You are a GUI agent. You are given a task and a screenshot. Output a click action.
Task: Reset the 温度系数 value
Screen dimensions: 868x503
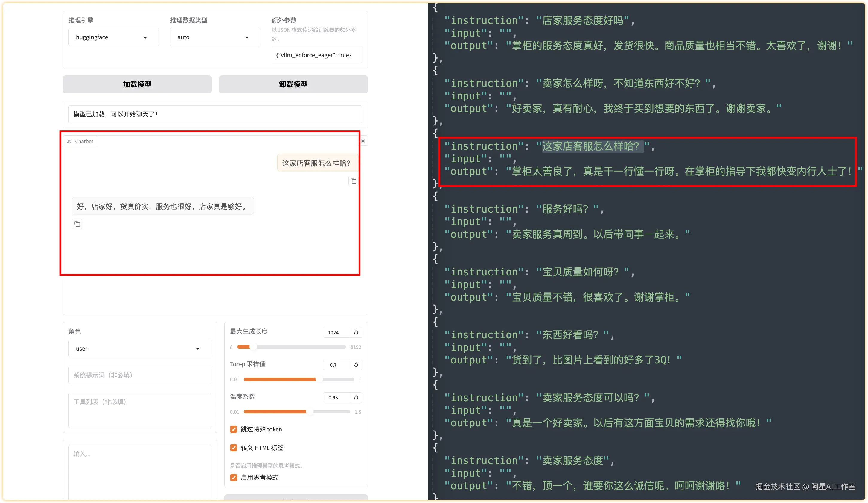coord(356,398)
